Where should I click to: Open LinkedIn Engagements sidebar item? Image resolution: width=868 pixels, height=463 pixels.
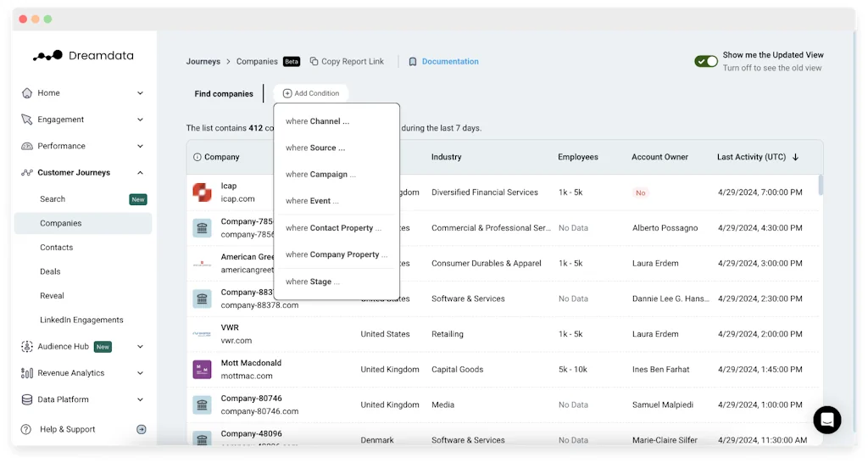pyautogui.click(x=83, y=320)
